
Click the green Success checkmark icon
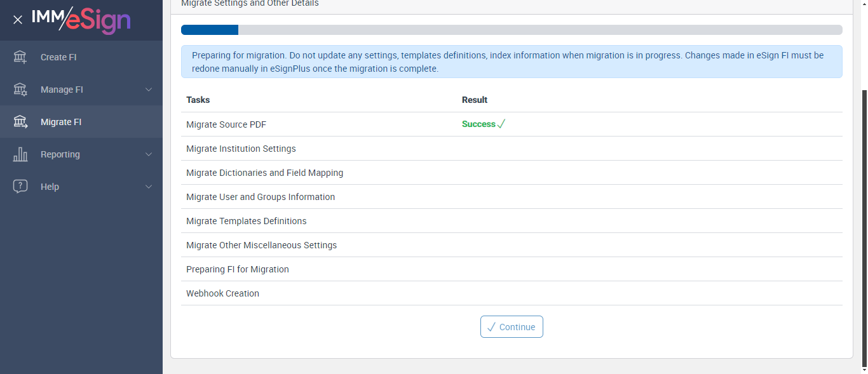501,124
